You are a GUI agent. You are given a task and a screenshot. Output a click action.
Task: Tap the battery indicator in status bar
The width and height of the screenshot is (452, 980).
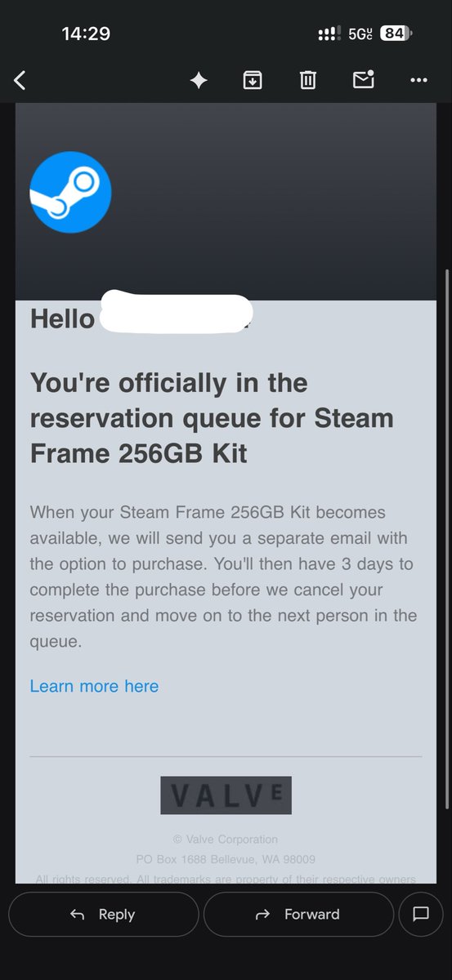click(x=396, y=33)
